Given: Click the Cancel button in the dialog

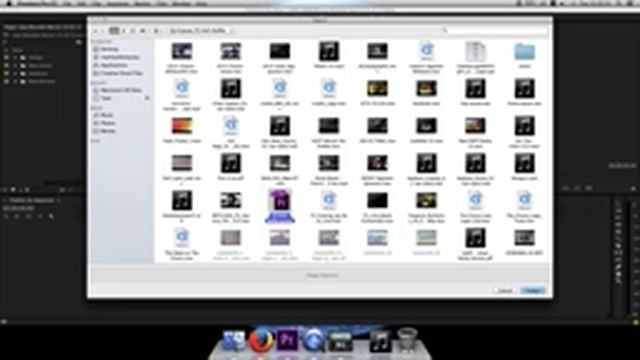Looking at the screenshot, I should coord(505,291).
